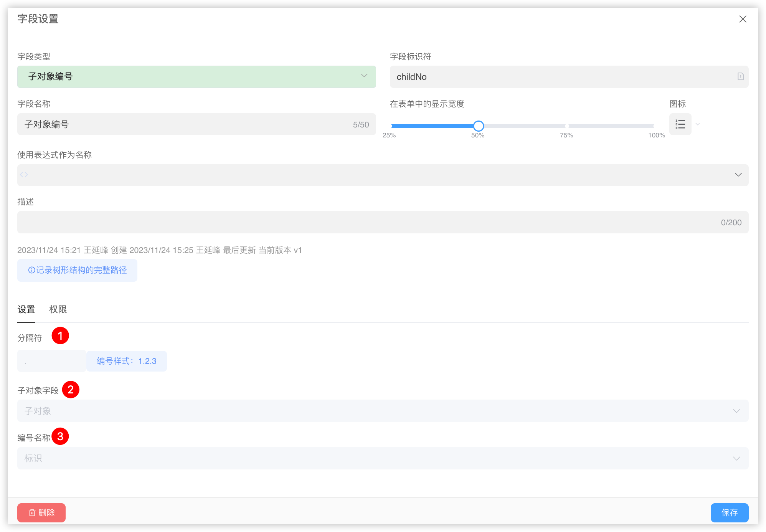Click red marker 1 next to 分隔符
Image resolution: width=766 pixels, height=532 pixels.
tap(60, 336)
